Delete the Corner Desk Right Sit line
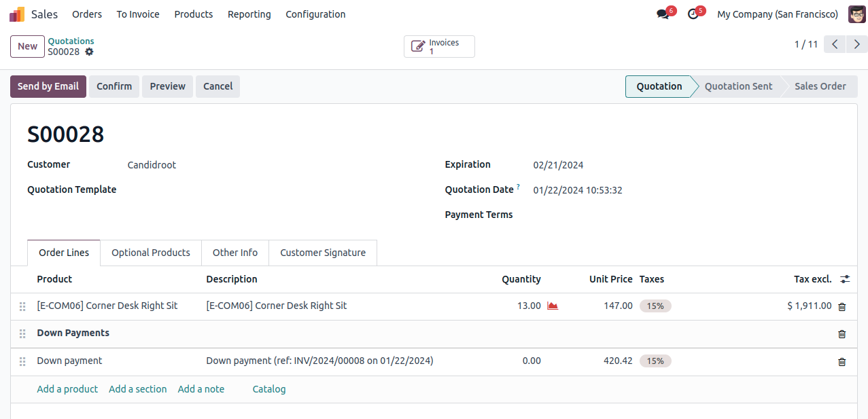This screenshot has width=868, height=419. point(841,307)
